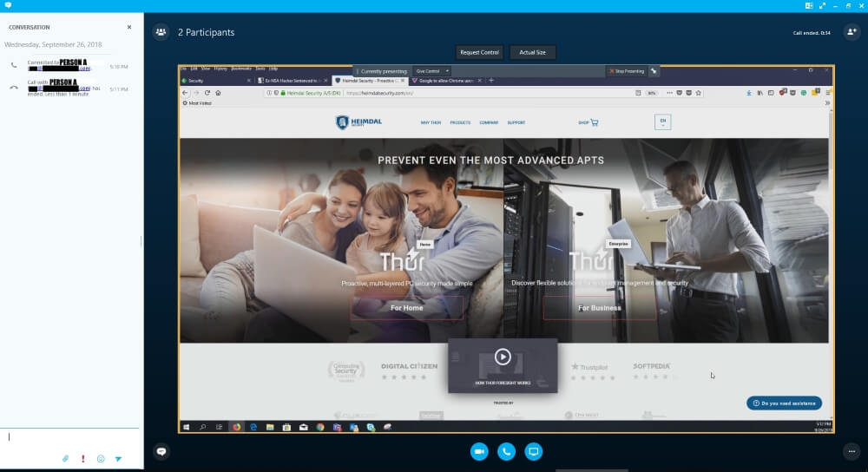Click the Softpedia rating logo

[x=652, y=366]
